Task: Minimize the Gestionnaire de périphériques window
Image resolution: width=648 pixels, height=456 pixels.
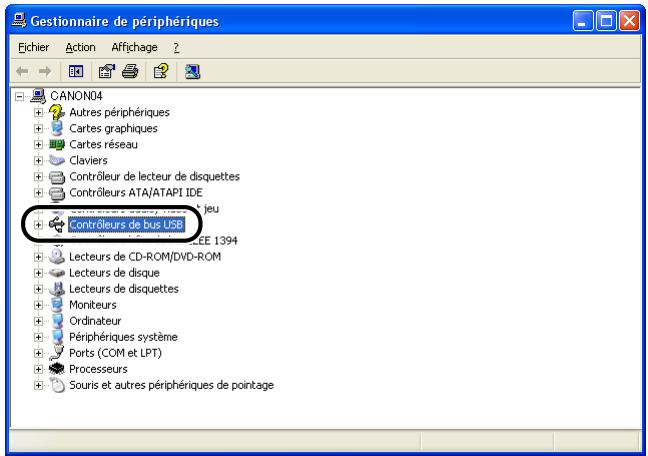Action: (x=583, y=21)
